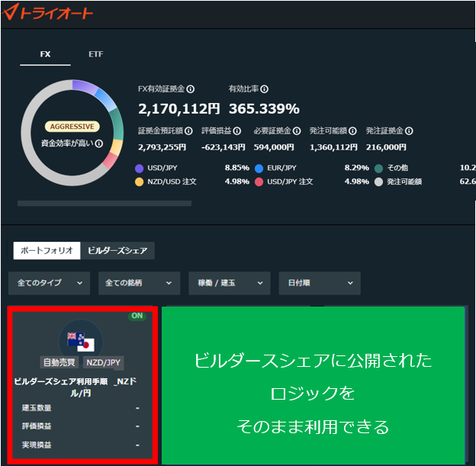The image size is (476, 466).
Task: Click the トライオート logo
Action: pos(47,12)
